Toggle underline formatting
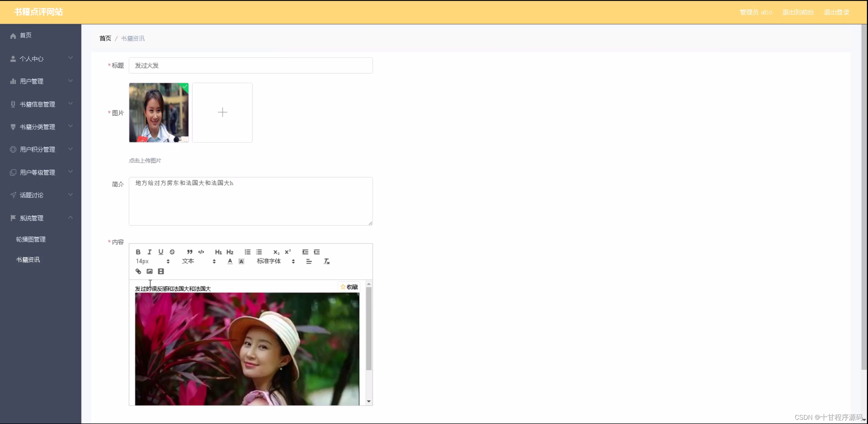This screenshot has width=868, height=424. tap(161, 252)
